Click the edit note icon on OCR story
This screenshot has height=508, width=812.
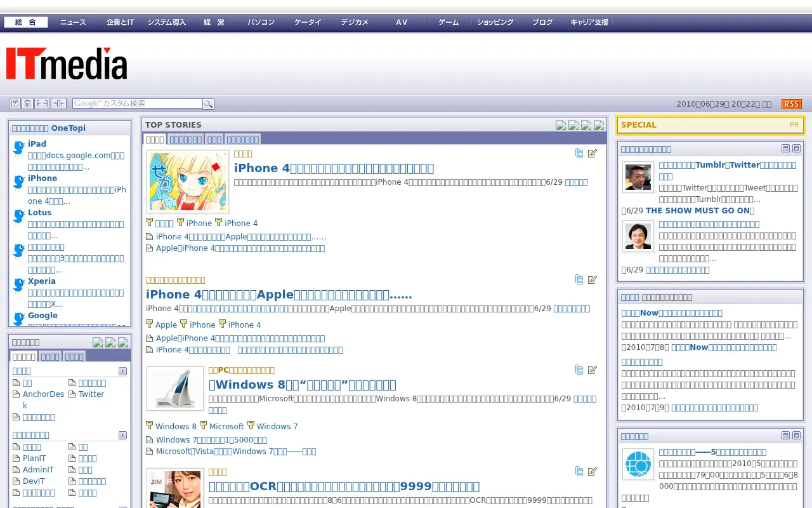pos(593,471)
